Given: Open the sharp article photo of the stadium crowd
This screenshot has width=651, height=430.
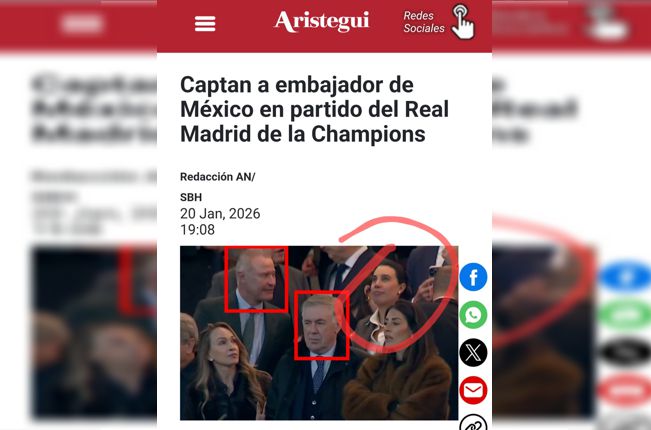Looking at the screenshot, I should click(319, 333).
